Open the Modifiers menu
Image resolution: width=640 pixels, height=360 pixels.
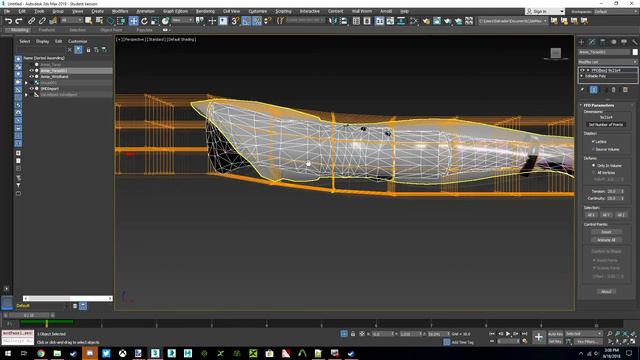point(120,11)
